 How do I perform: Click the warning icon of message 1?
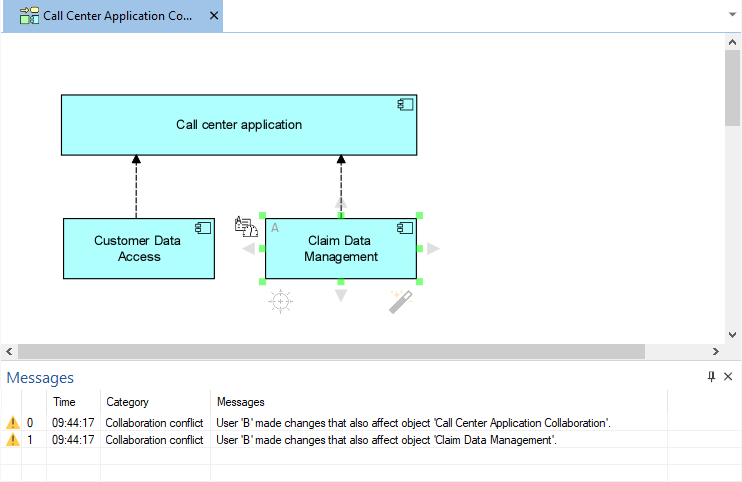click(x=13, y=440)
